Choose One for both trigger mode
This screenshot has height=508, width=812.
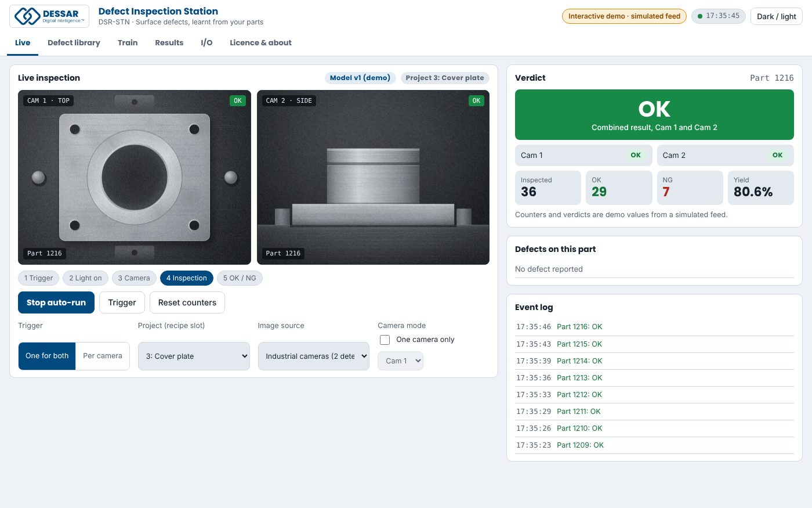47,356
